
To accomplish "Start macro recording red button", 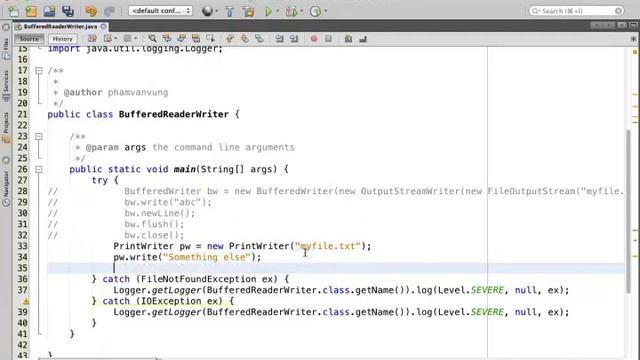I will click(314, 39).
